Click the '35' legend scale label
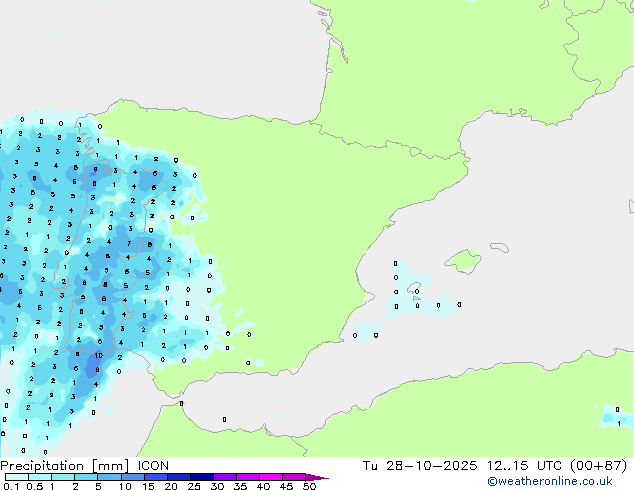634x490 pixels. [240, 486]
